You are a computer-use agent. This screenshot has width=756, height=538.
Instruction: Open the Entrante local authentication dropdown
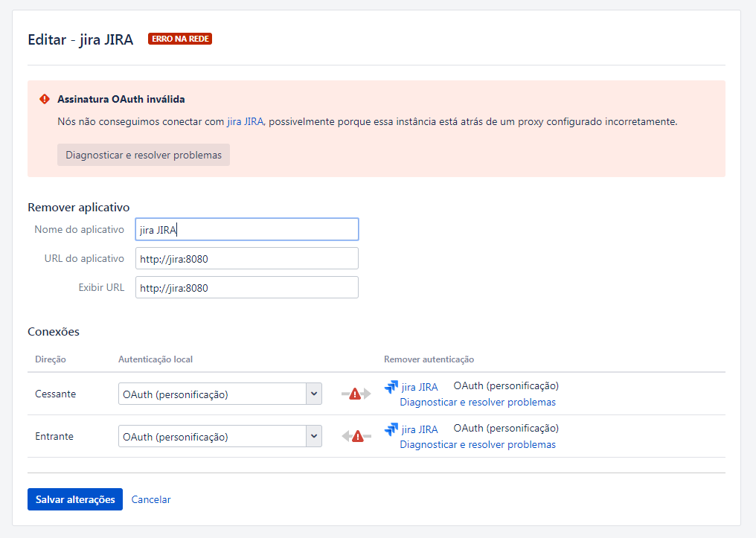(220, 436)
